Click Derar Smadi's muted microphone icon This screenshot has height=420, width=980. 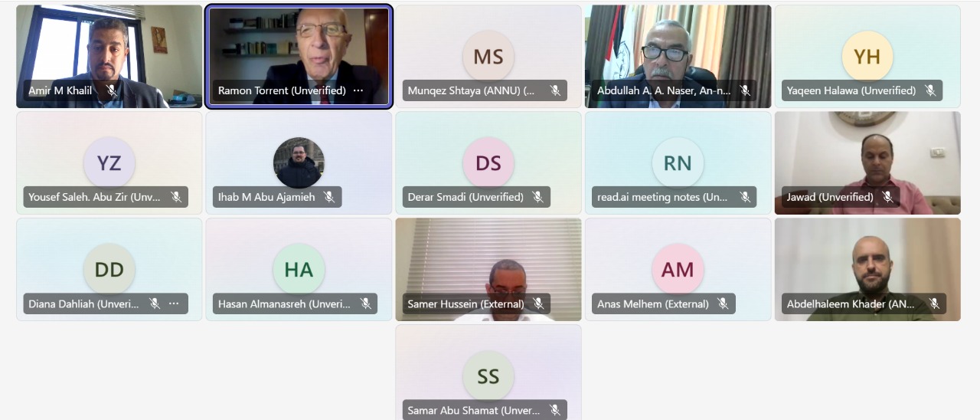[537, 197]
